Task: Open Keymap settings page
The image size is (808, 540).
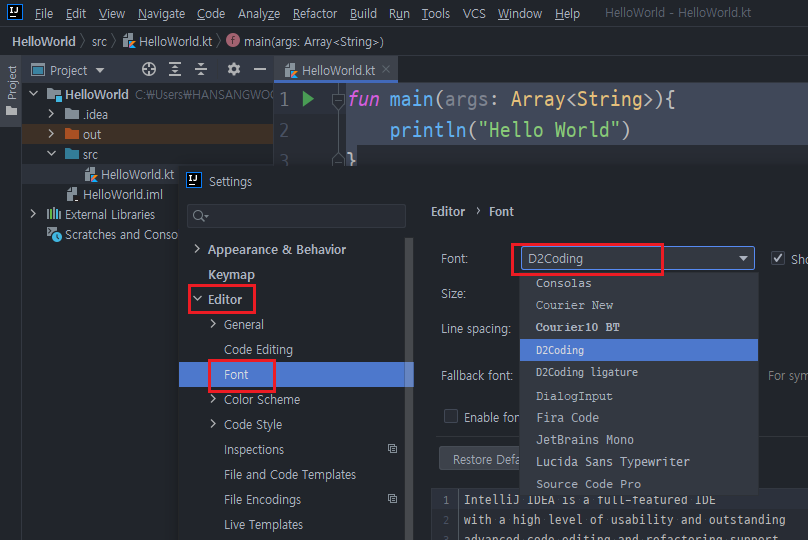Action: tap(231, 275)
